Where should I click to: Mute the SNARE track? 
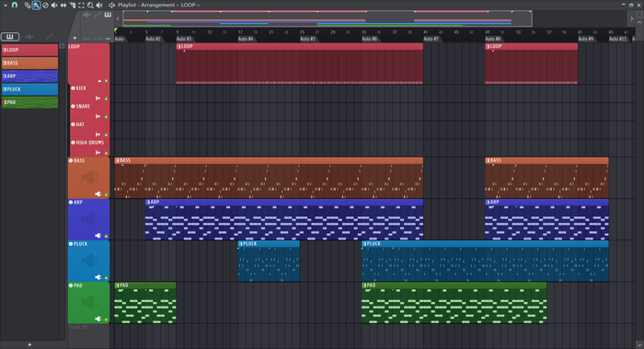coord(106,117)
